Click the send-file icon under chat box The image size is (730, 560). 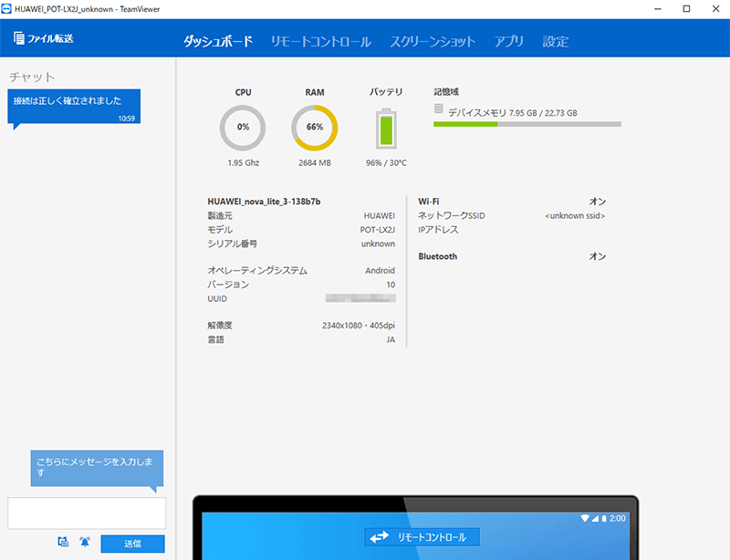point(63,542)
